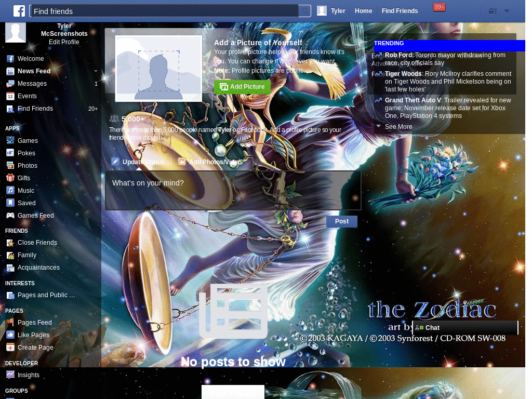Click the green Add Picture button

coord(242,87)
